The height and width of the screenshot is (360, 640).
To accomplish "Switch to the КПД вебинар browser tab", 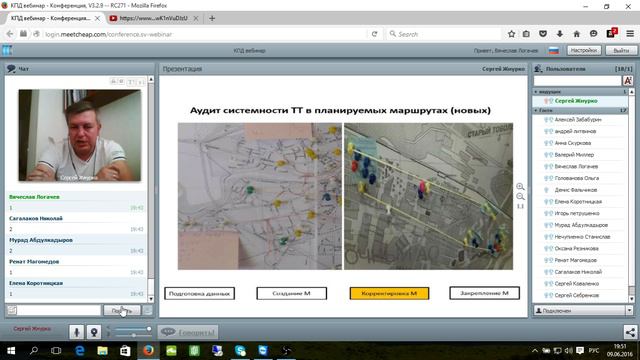I will click(x=51, y=18).
